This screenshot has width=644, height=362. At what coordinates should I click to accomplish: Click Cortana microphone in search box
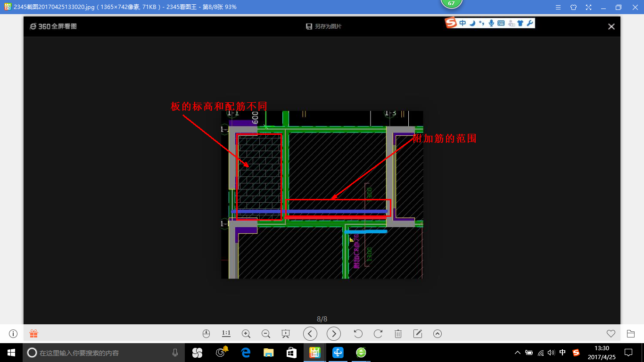175,352
